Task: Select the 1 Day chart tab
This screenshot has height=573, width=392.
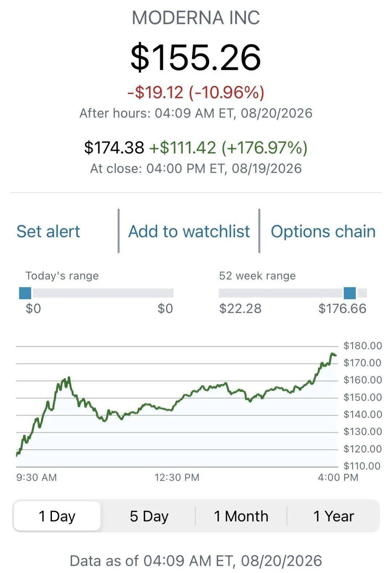Action: point(57,516)
